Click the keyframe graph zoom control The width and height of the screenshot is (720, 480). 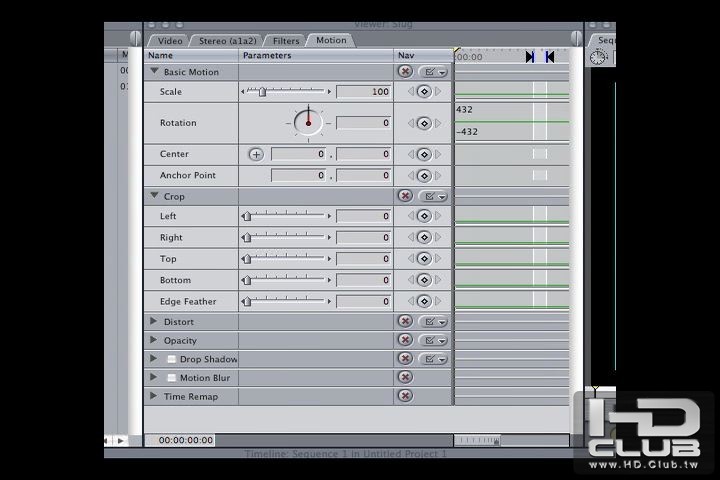tap(477, 440)
